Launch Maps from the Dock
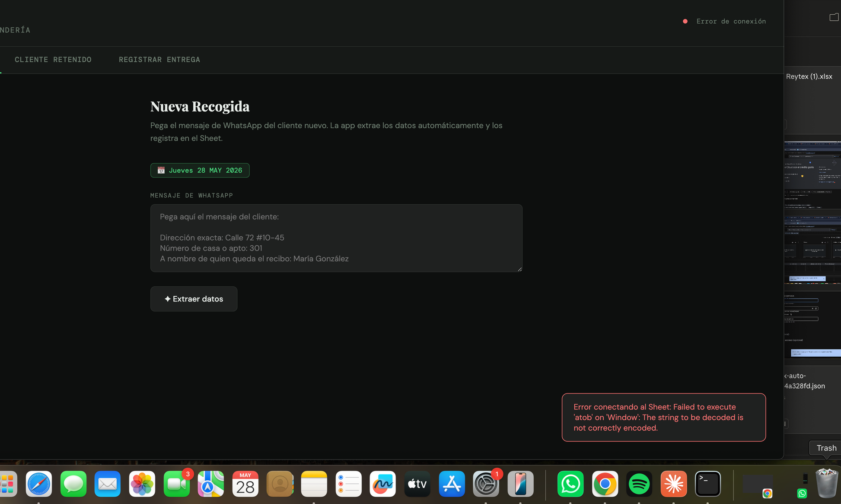The height and width of the screenshot is (504, 841). click(x=211, y=484)
